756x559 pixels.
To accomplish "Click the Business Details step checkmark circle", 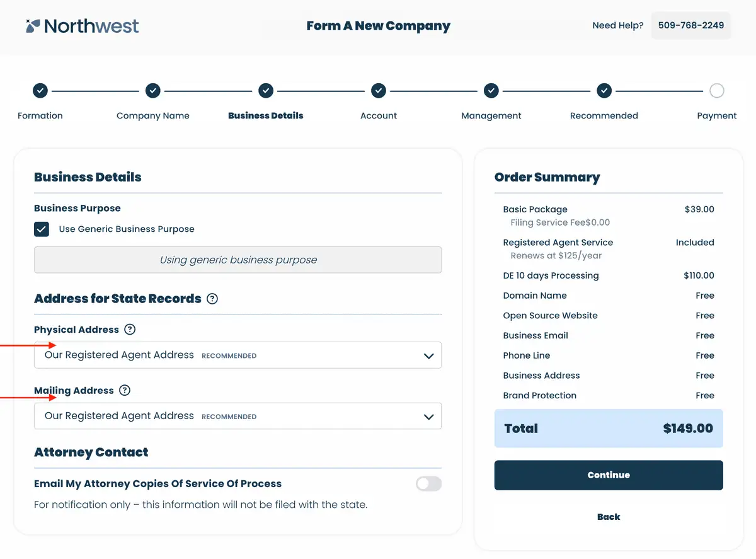I will pos(266,91).
